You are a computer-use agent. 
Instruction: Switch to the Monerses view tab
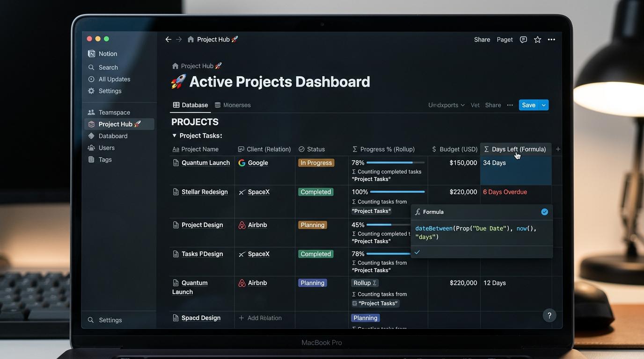[x=233, y=105]
